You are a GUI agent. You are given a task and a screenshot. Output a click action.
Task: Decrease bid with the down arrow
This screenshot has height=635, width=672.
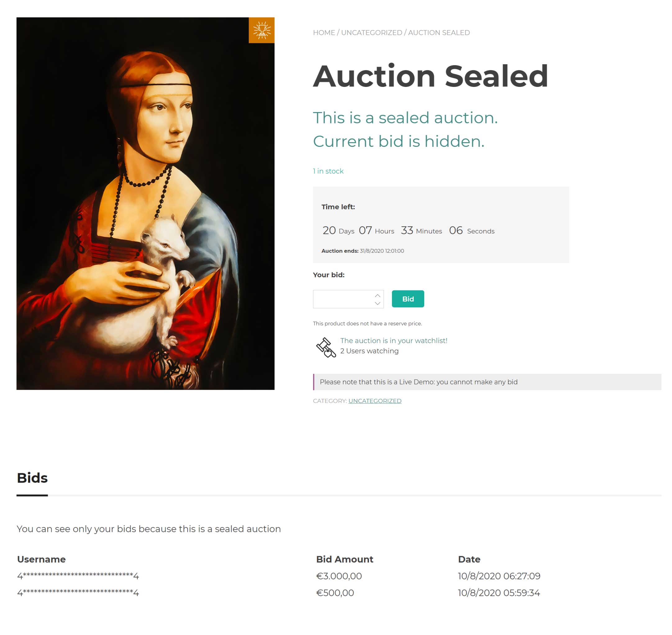[x=377, y=303]
